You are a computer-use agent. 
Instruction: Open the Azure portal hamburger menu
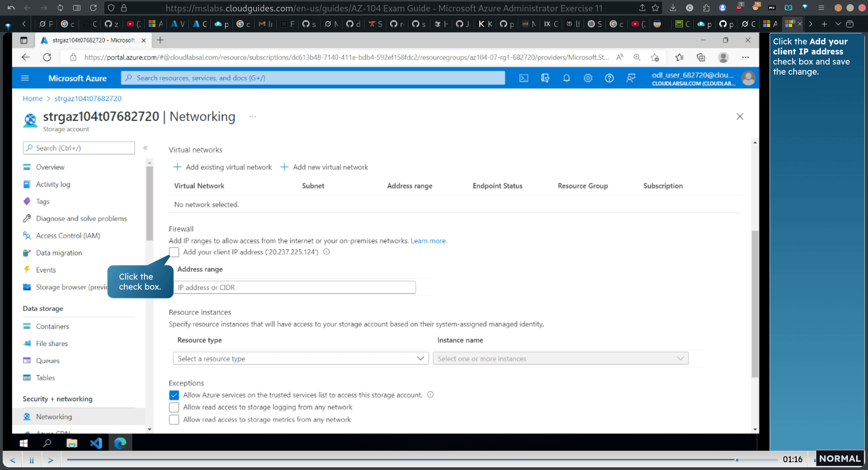pyautogui.click(x=25, y=78)
